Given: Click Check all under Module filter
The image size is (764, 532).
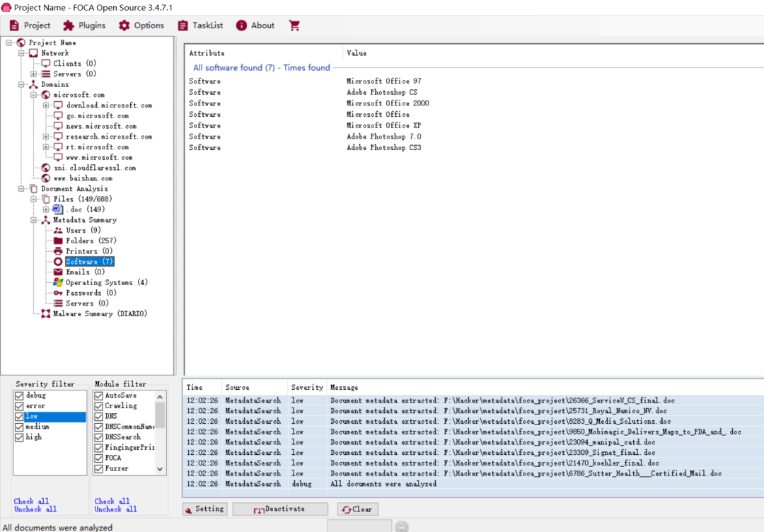Looking at the screenshot, I should (112, 502).
